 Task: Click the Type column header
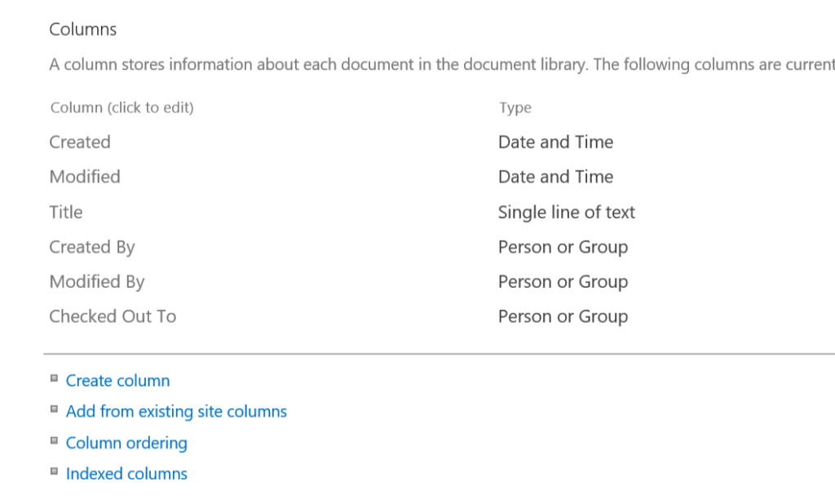click(x=515, y=108)
